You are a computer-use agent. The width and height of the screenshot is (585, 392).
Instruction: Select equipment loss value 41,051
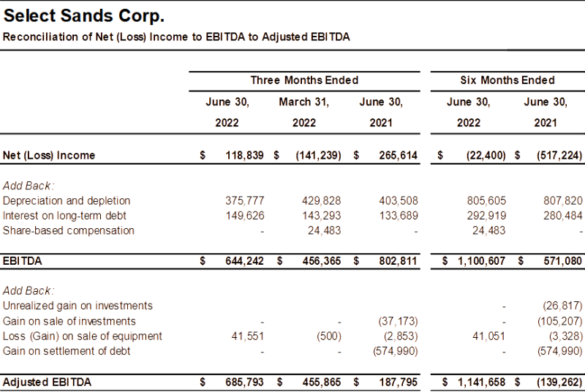click(488, 336)
